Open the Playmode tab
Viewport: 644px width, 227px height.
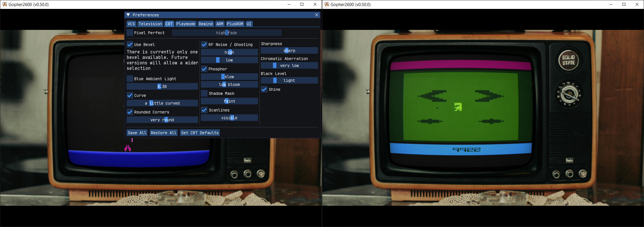(186, 24)
